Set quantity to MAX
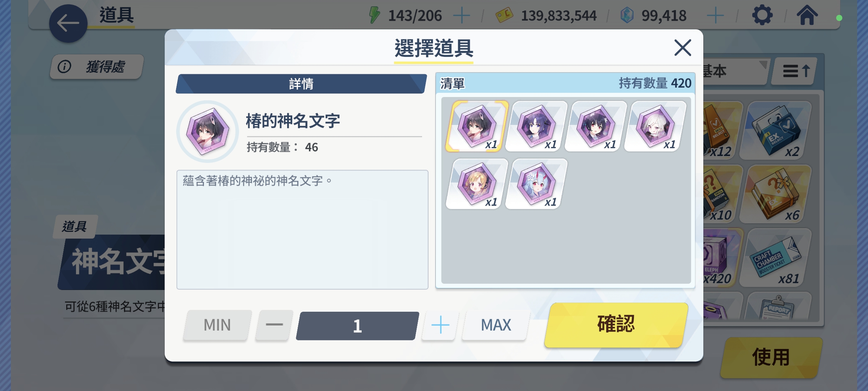The image size is (868, 391). pyautogui.click(x=496, y=325)
